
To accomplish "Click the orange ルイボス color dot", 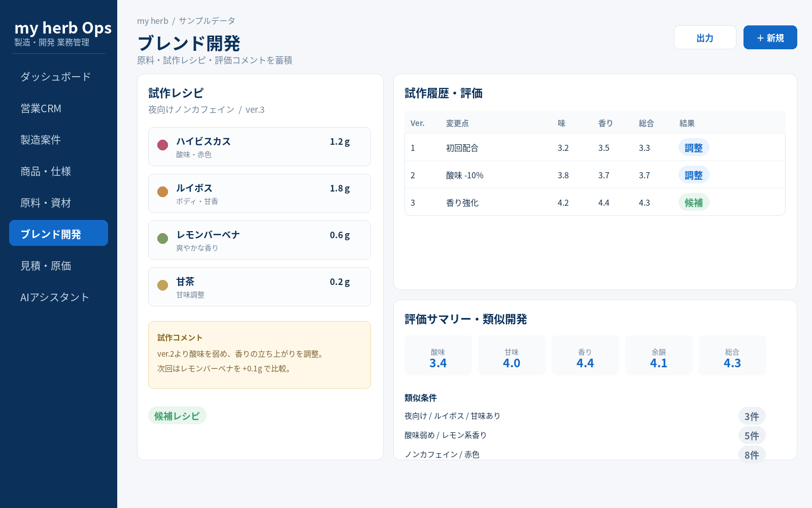I will [162, 192].
